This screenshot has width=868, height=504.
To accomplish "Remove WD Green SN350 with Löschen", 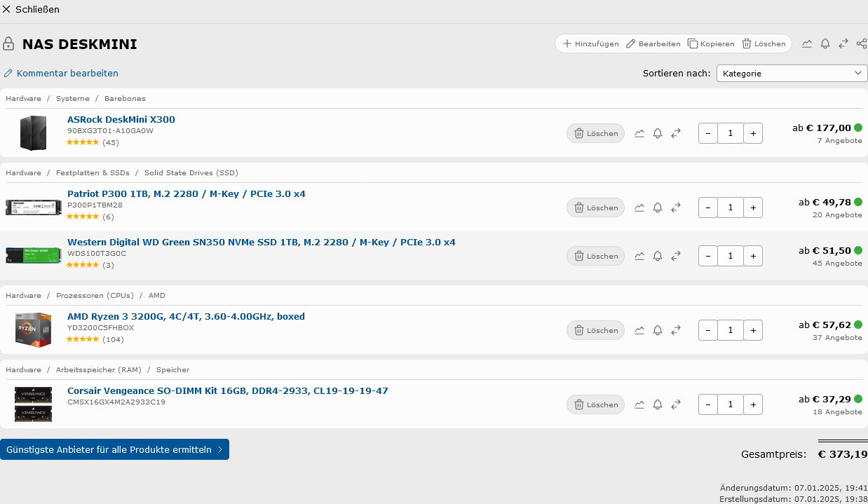I will coord(595,256).
